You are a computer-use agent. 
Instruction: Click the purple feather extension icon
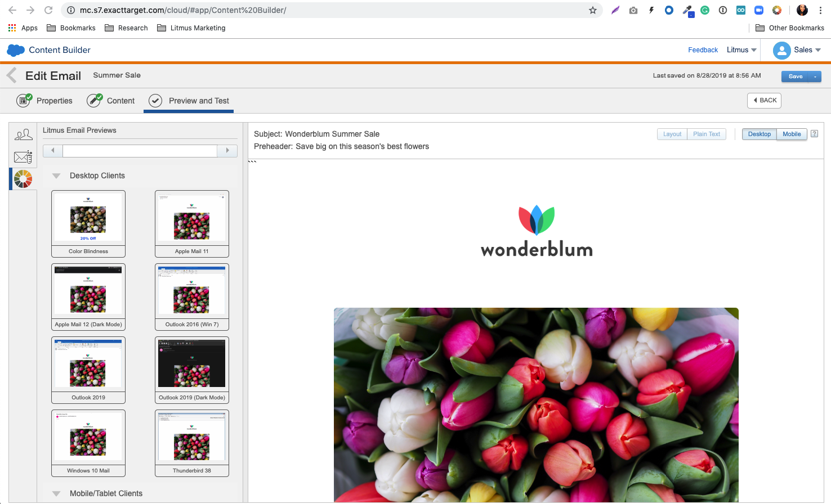click(615, 10)
